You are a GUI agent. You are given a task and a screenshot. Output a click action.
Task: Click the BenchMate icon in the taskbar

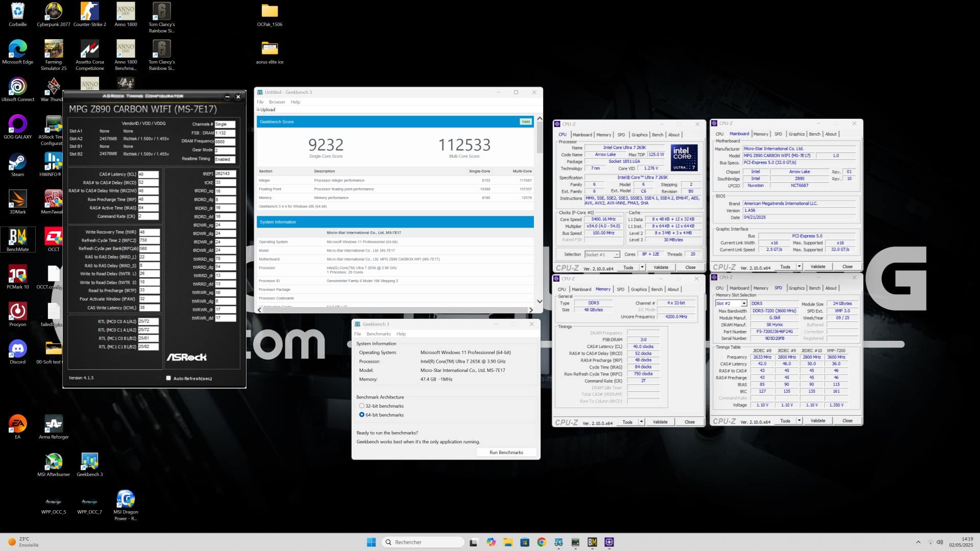(592, 542)
